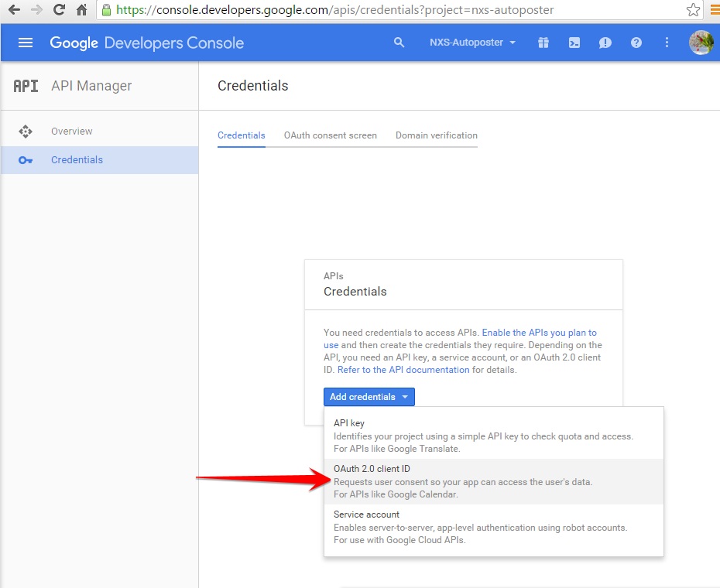Open the user account avatar
The width and height of the screenshot is (720, 588).
click(701, 43)
